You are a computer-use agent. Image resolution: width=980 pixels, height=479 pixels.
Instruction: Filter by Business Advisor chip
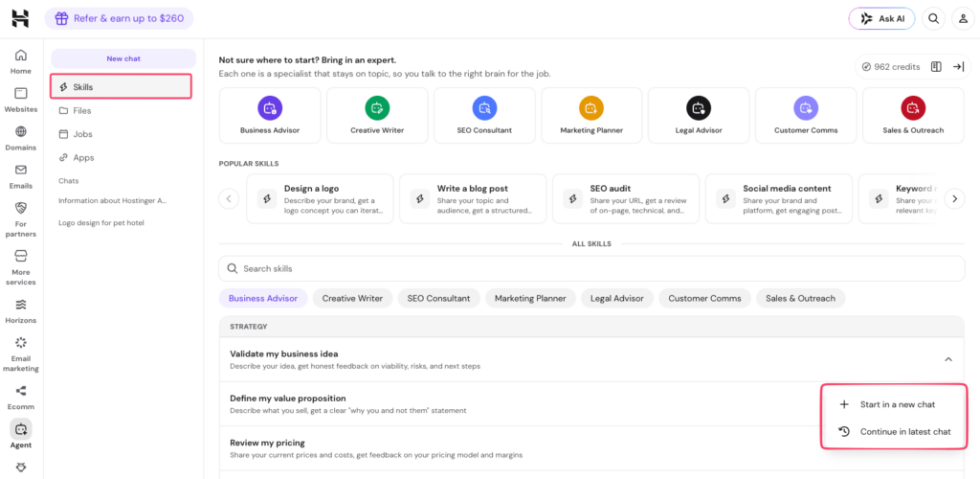click(263, 298)
